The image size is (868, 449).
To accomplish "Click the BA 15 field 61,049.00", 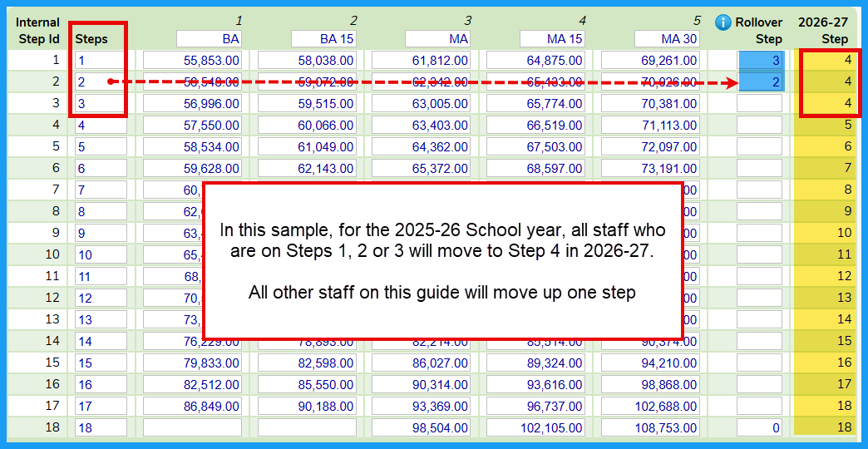I will (308, 146).
